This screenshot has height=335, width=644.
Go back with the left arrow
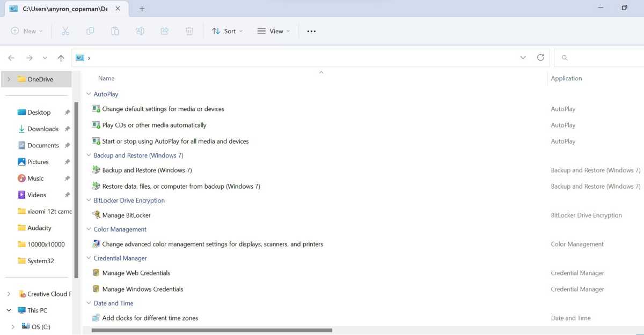tap(11, 58)
